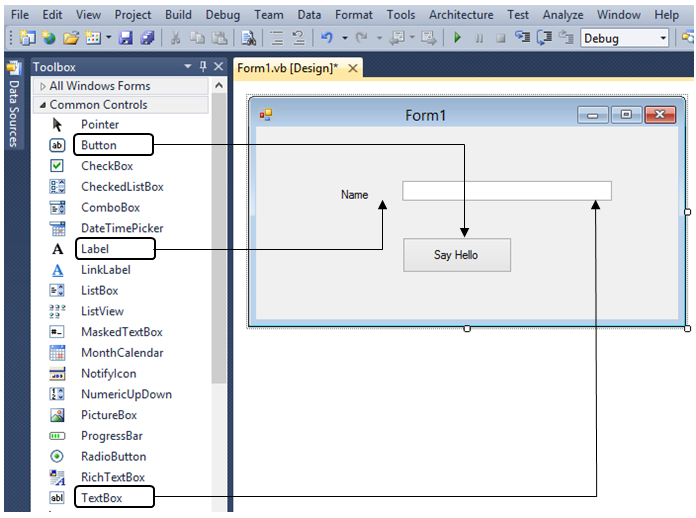Click the Save All icon

coord(147,38)
